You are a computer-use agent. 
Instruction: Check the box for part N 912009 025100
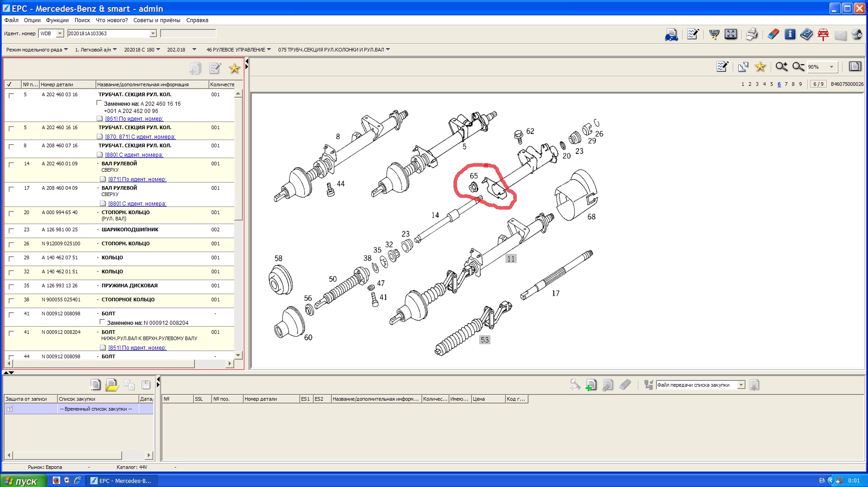[x=11, y=244]
